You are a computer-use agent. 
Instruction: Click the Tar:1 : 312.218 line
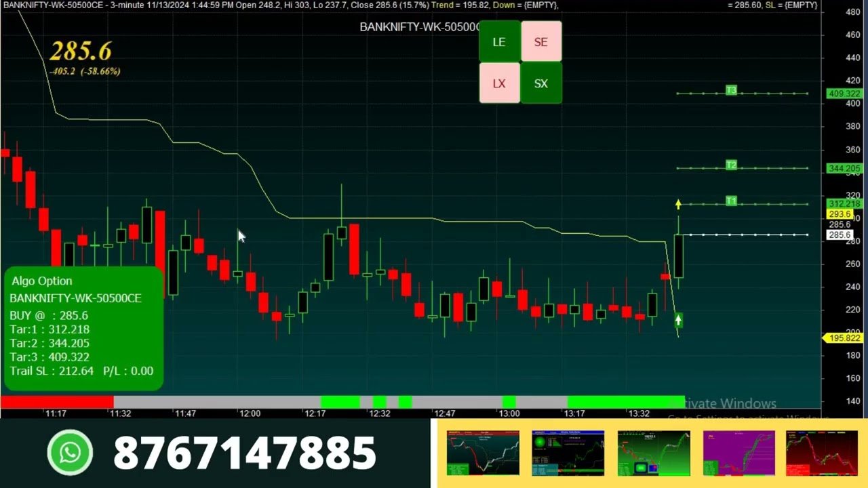pos(50,329)
